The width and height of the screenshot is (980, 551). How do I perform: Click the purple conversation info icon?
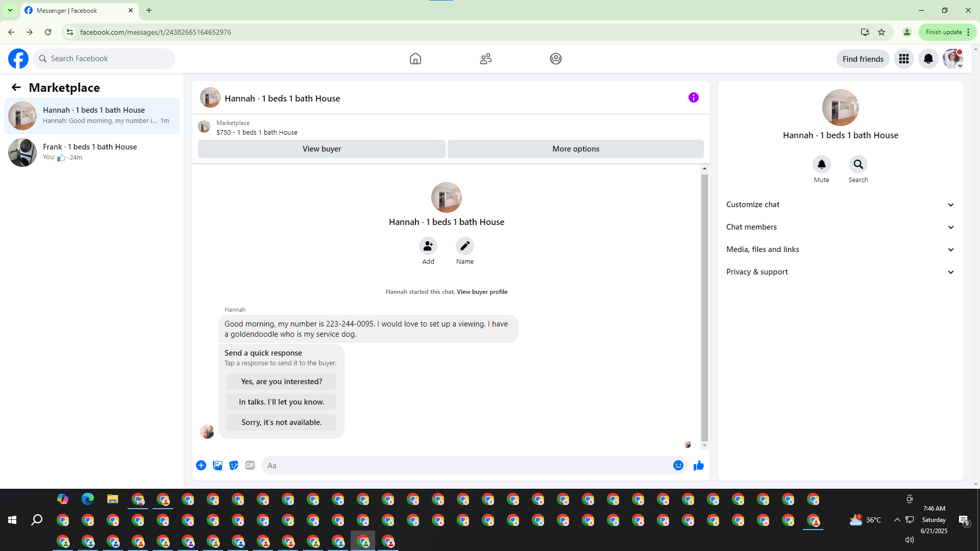(x=693, y=97)
